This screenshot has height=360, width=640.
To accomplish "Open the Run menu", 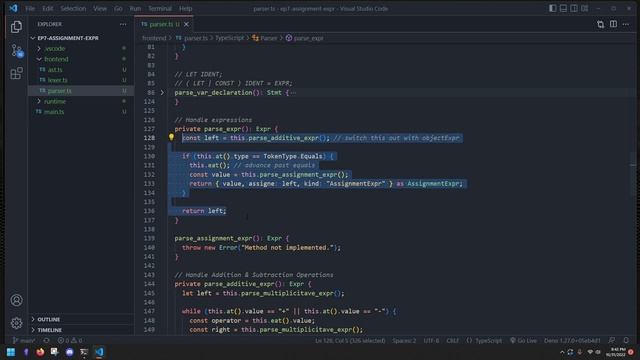I will 135,8.
